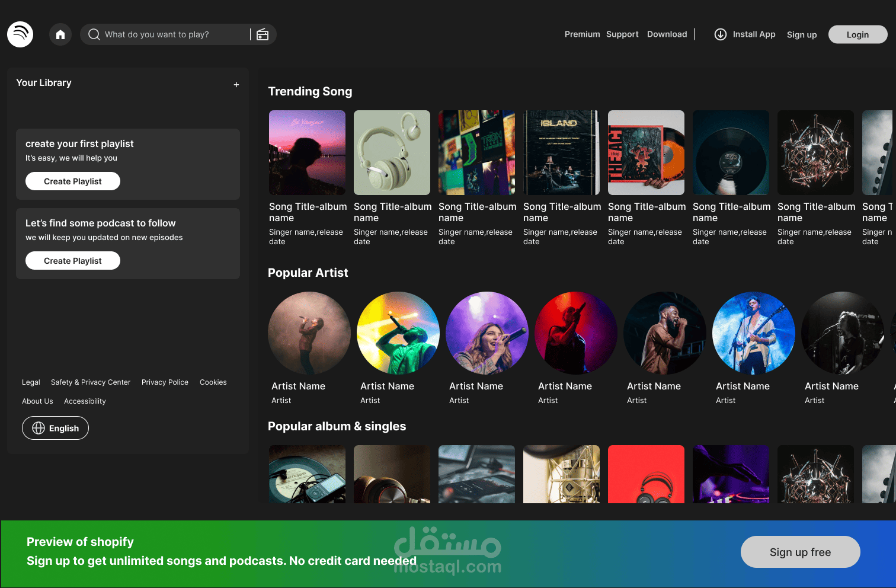
Task: Select artist with yellow-green stage lighting
Action: pyautogui.click(x=398, y=333)
